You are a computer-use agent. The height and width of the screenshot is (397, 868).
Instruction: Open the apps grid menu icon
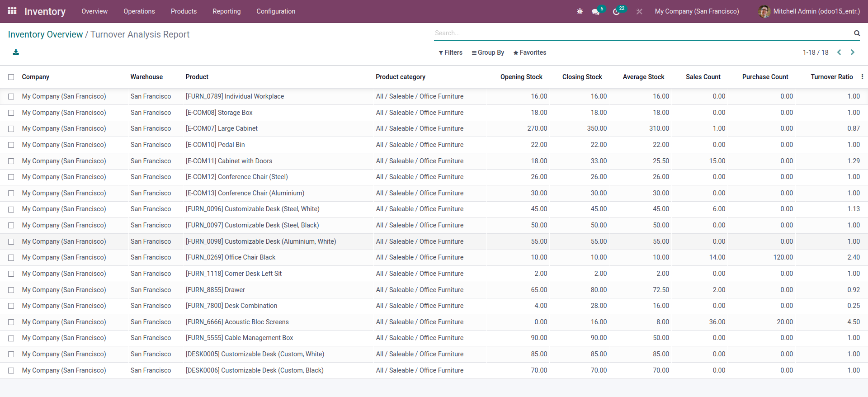pyautogui.click(x=12, y=11)
